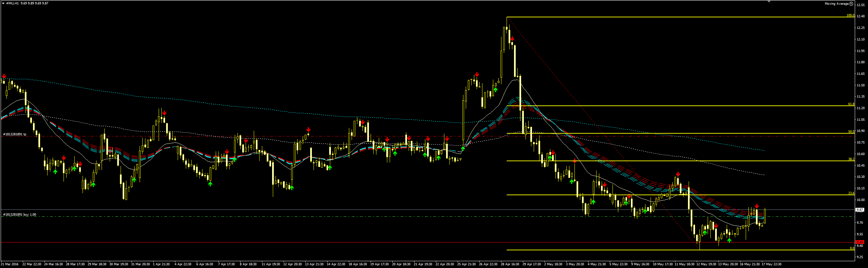Select the Fibonacci "0.0" level label
Image resolution: width=868 pixels, height=268 pixels.
(x=852, y=248)
